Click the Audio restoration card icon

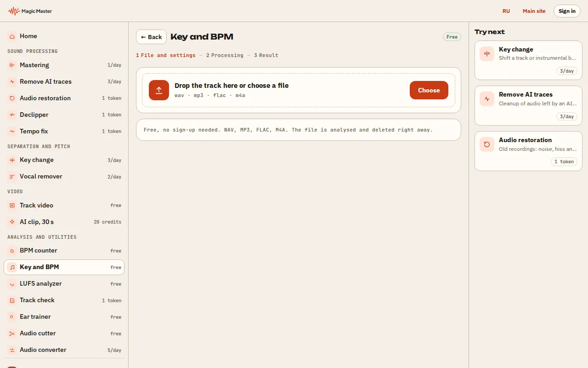coord(487,144)
